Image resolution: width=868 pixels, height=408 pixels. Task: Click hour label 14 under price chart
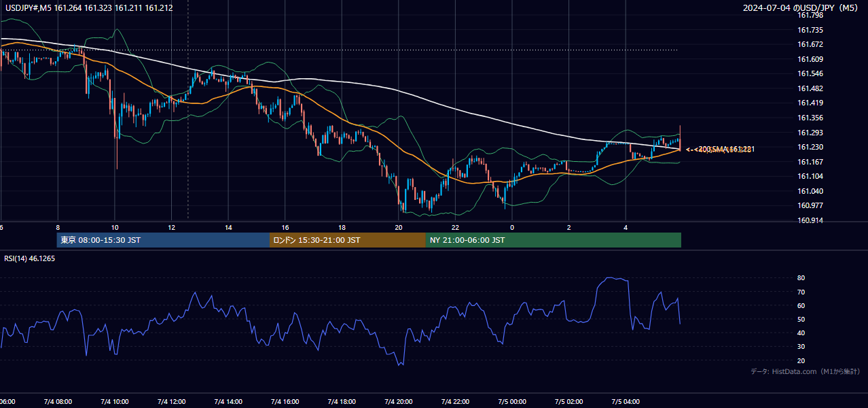click(x=228, y=227)
